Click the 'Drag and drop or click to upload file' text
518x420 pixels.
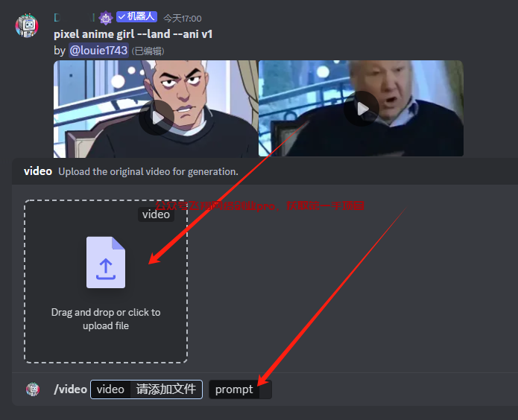point(106,319)
